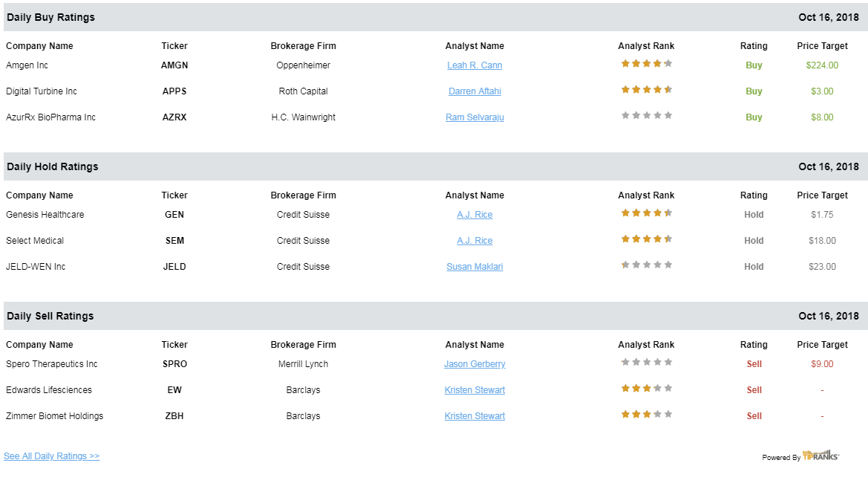Image resolution: width=868 pixels, height=486 pixels.
Task: Click the SPRO ticker symbol
Action: click(x=174, y=364)
